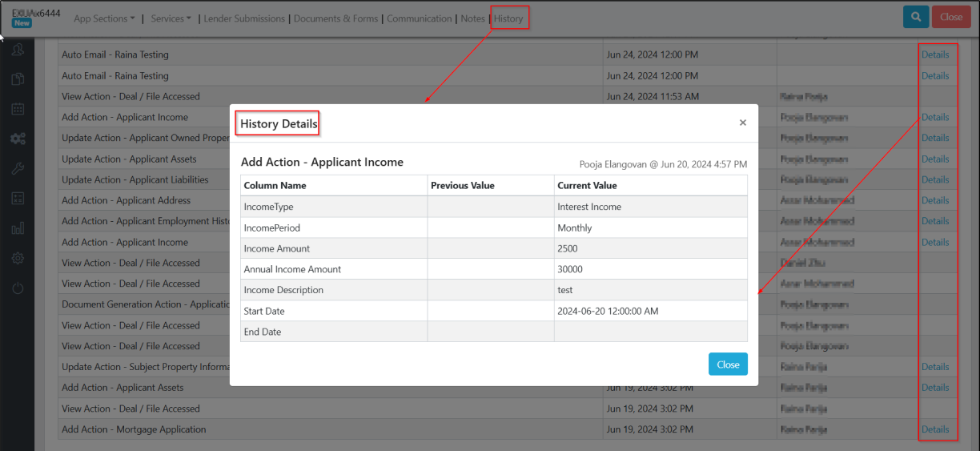980x451 pixels.
Task: Click the blue search magnifier button
Action: [915, 17]
